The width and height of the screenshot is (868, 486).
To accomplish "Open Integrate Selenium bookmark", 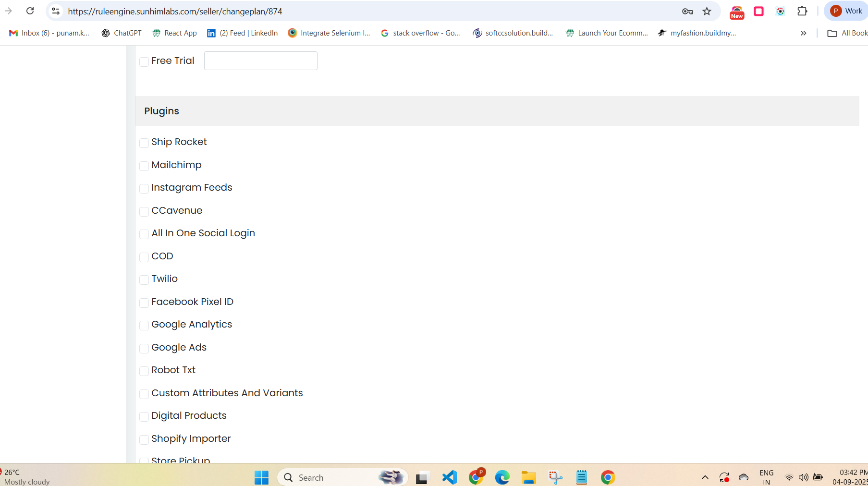I will click(x=329, y=33).
